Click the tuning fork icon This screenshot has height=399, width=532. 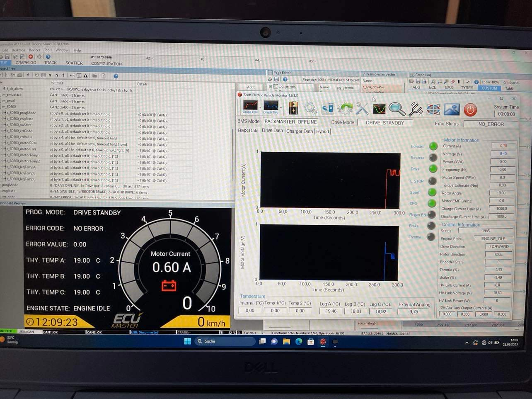pos(415,109)
